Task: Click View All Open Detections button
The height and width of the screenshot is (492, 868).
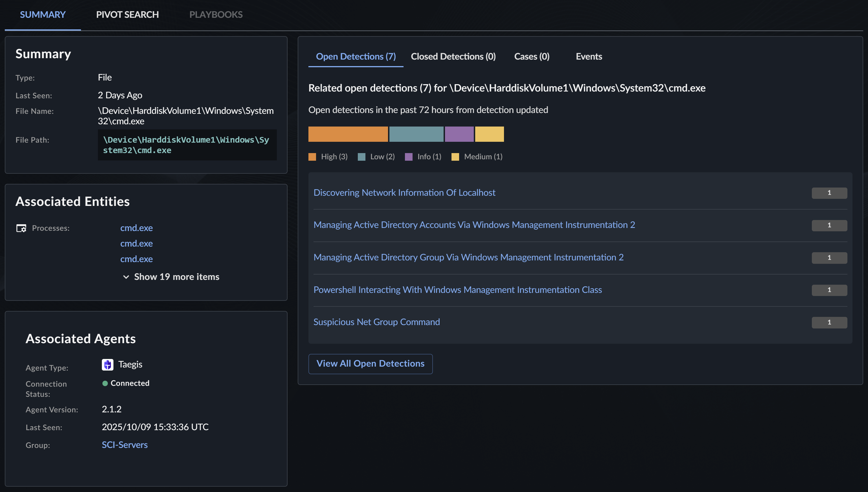Action: 370,363
